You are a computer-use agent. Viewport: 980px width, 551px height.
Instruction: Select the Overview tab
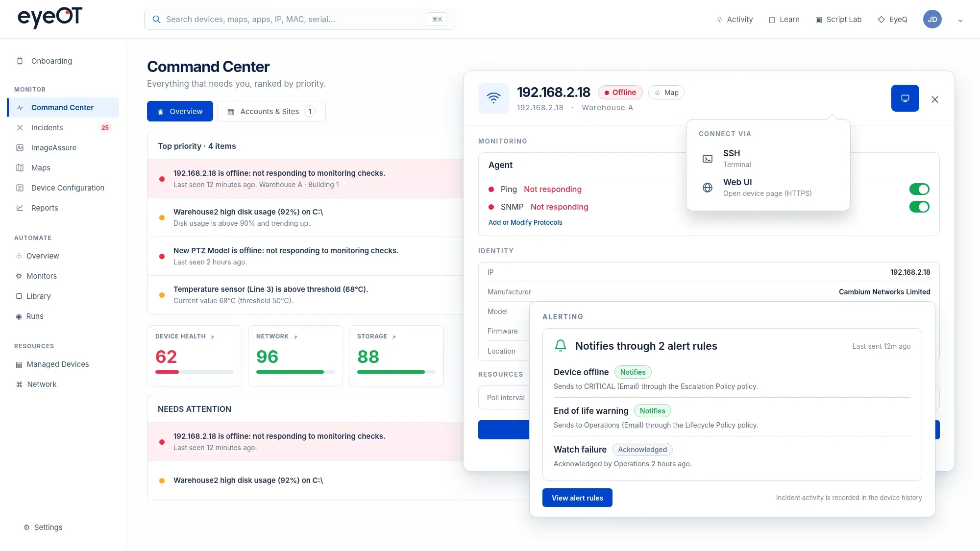180,111
